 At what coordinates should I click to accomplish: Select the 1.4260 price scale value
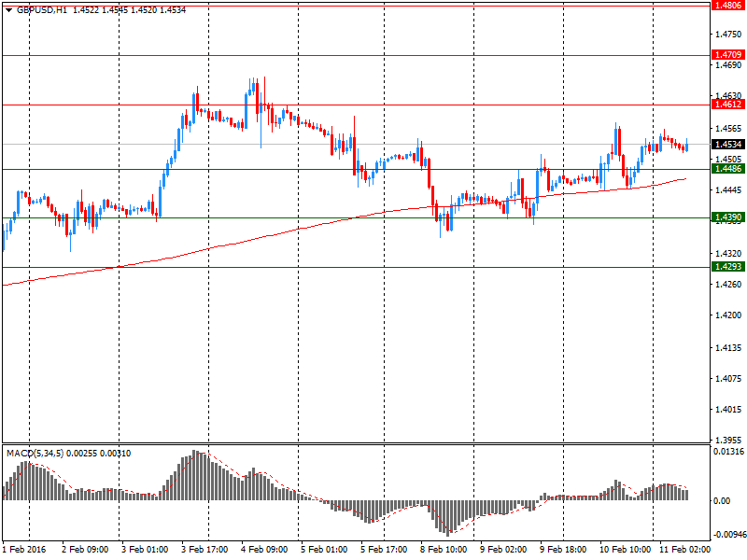click(728, 285)
